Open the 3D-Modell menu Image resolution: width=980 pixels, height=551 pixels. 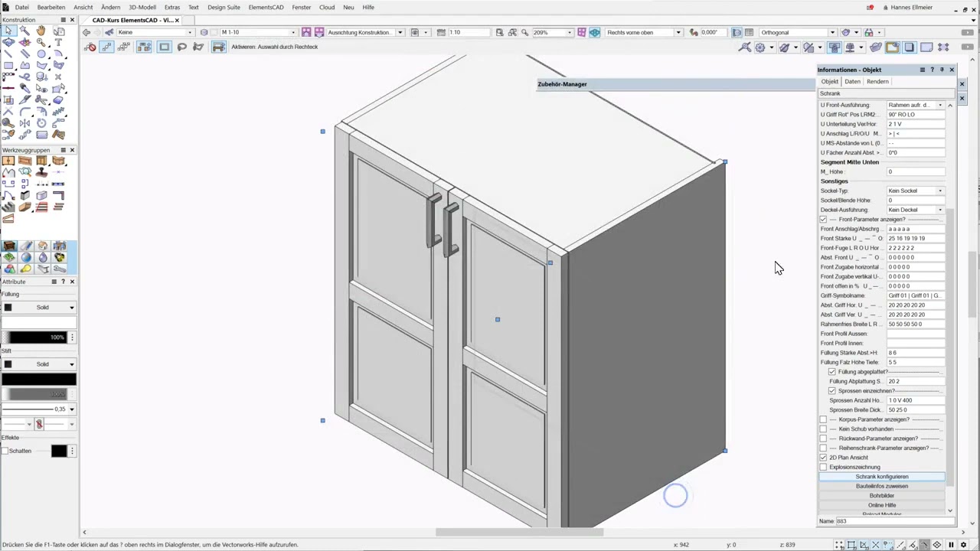pyautogui.click(x=142, y=7)
